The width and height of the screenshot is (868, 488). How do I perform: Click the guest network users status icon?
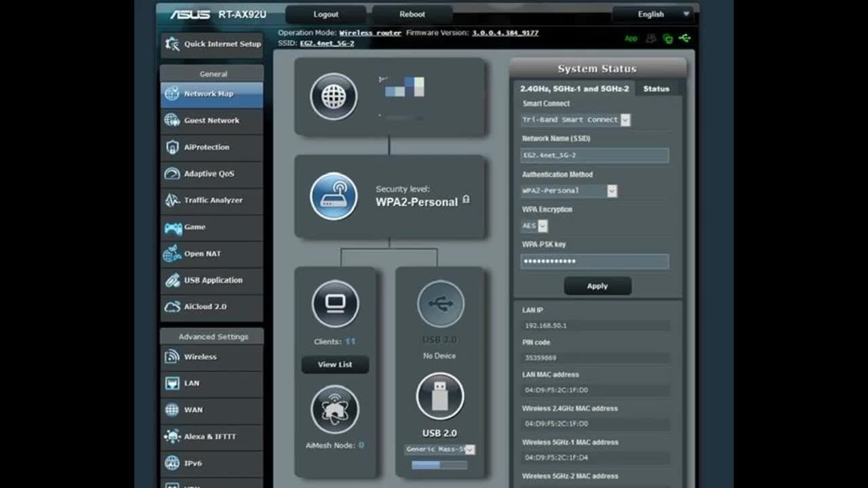point(650,39)
